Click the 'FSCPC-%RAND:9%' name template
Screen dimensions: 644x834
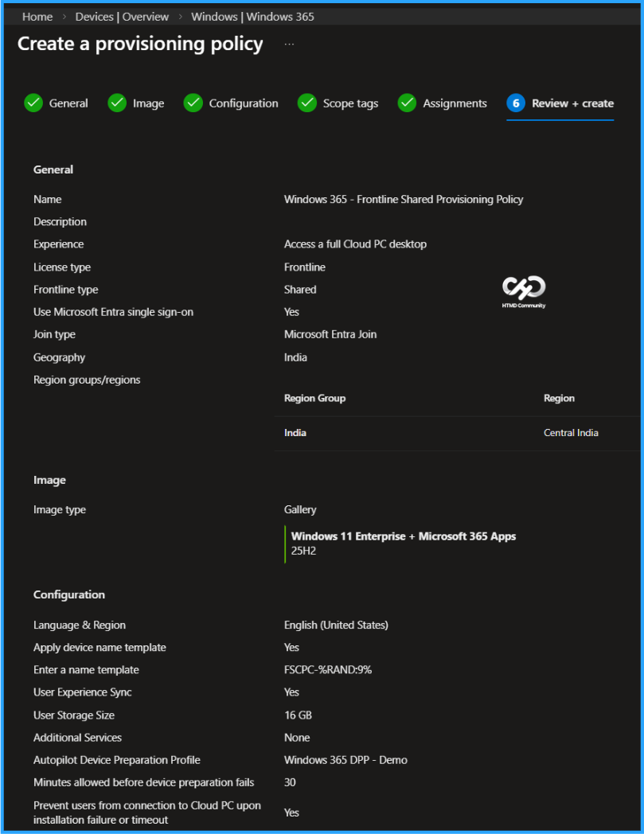(x=328, y=670)
